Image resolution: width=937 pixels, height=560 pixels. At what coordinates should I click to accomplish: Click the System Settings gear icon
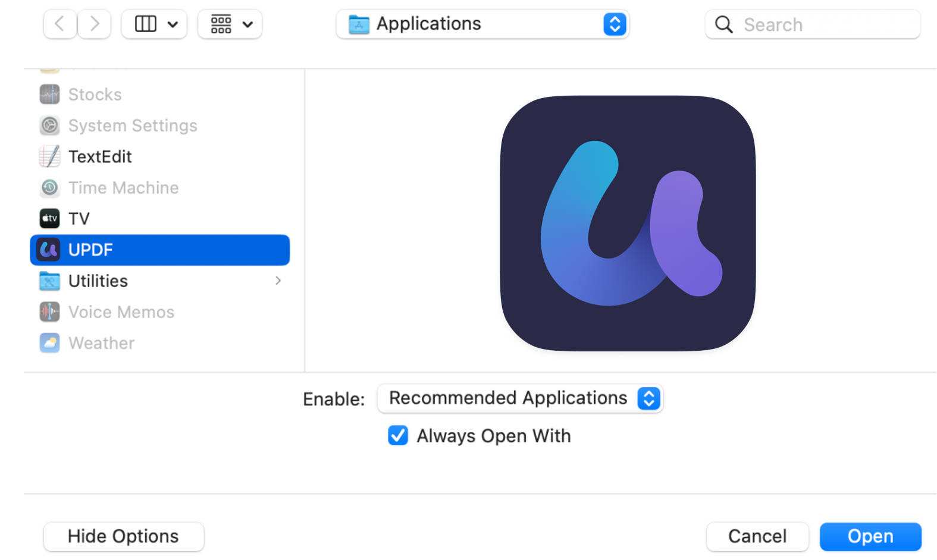coord(49,125)
